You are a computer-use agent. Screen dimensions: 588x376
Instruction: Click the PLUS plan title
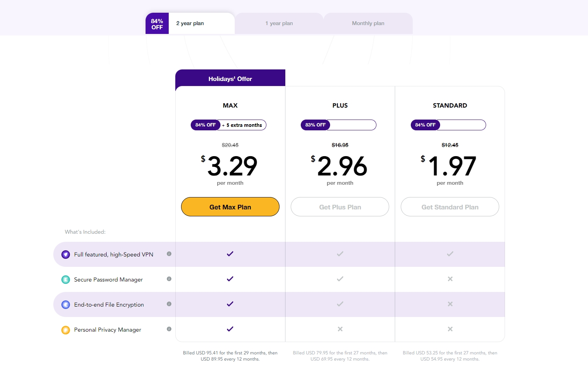click(340, 106)
